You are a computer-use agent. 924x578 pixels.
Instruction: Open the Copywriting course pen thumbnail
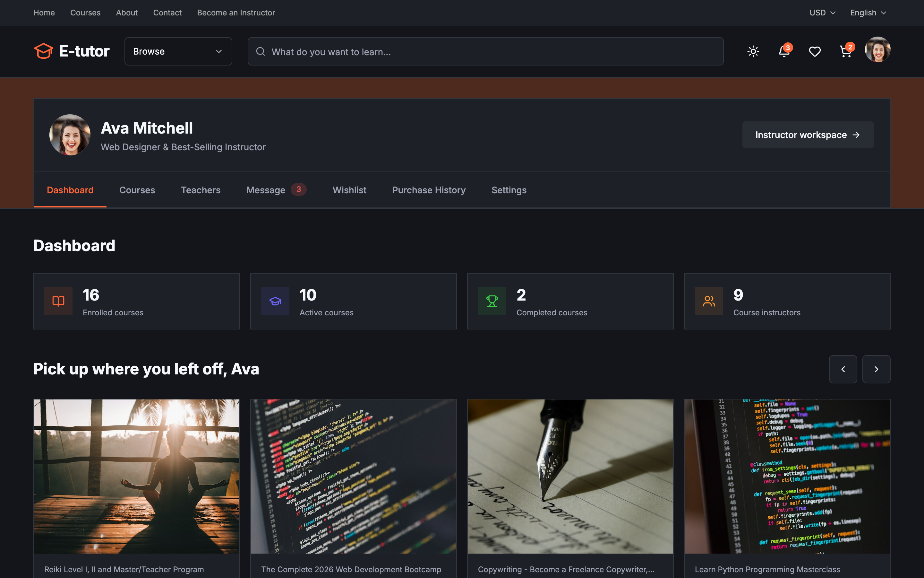pos(570,476)
